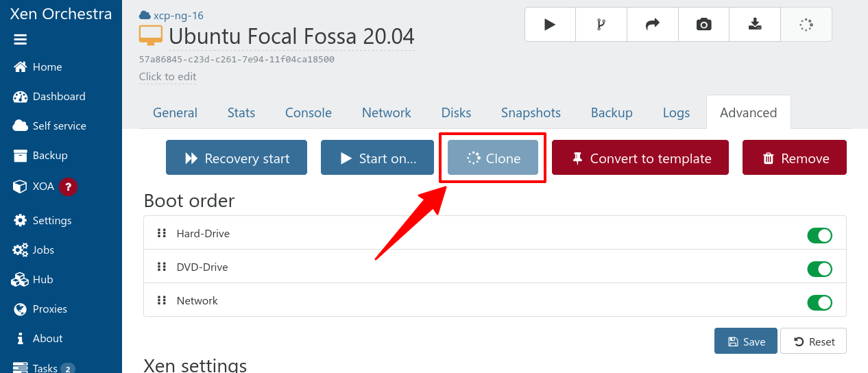This screenshot has width=868, height=373.
Task: Click Convert to template button
Action: (640, 158)
